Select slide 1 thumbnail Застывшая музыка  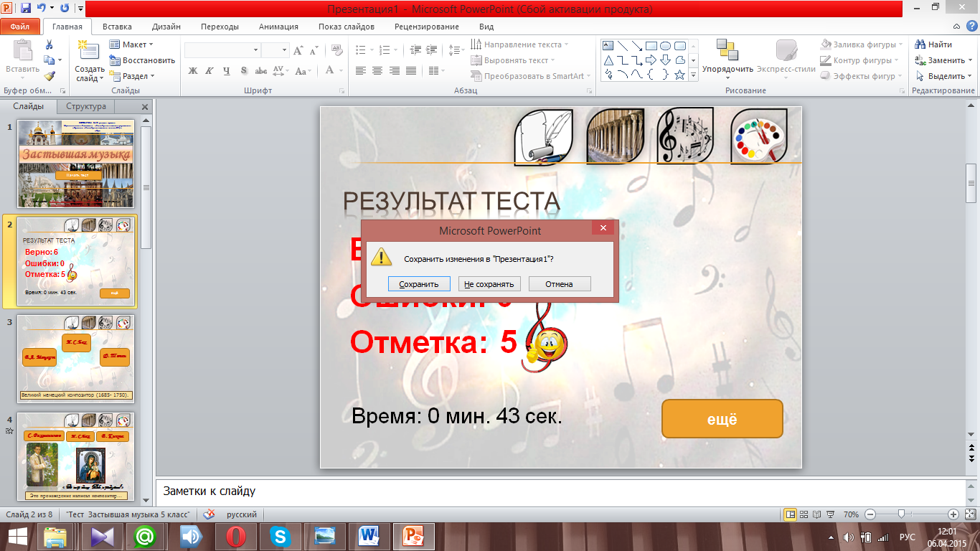[x=76, y=164]
